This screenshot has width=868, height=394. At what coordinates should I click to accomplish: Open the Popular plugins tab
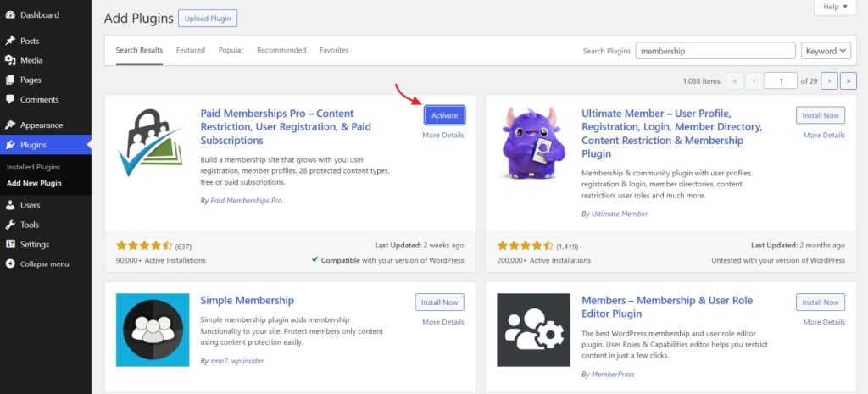pyautogui.click(x=231, y=50)
